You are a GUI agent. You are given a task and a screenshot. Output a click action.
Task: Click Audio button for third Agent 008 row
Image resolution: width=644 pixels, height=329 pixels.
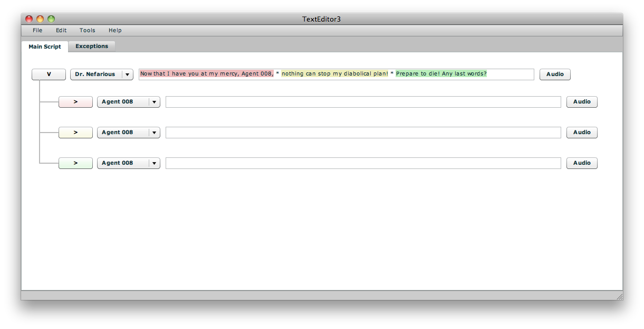click(x=582, y=163)
